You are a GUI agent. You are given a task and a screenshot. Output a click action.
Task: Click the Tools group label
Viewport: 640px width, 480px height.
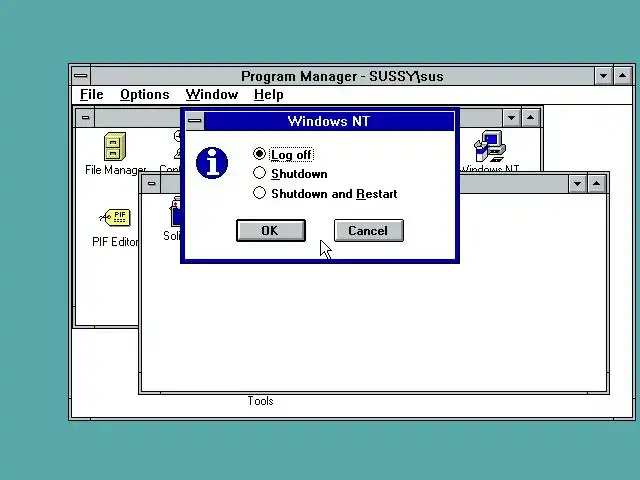coord(260,401)
